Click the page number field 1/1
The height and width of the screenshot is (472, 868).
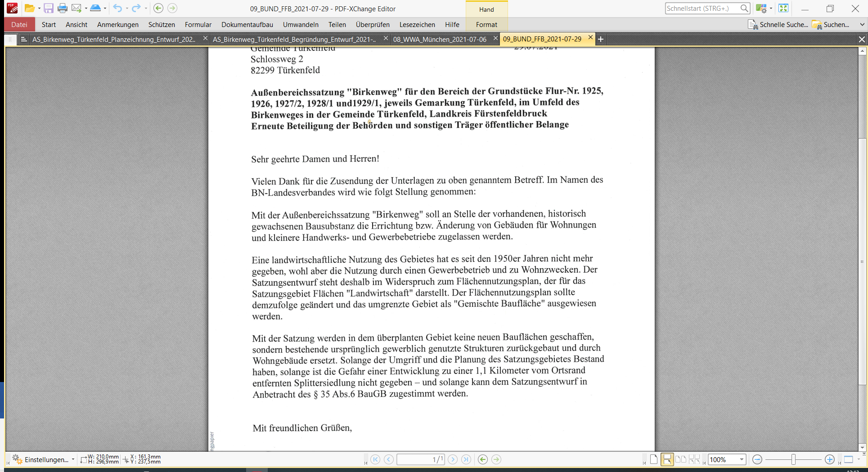421,459
